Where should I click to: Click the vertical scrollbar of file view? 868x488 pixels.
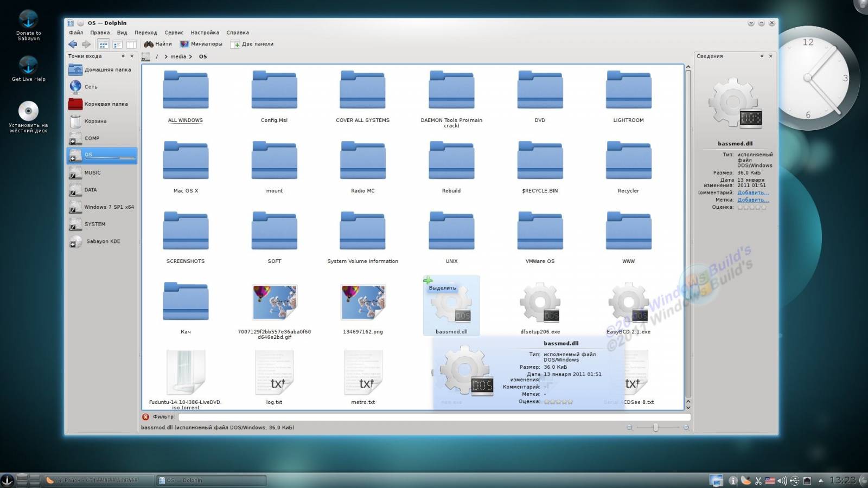point(688,233)
